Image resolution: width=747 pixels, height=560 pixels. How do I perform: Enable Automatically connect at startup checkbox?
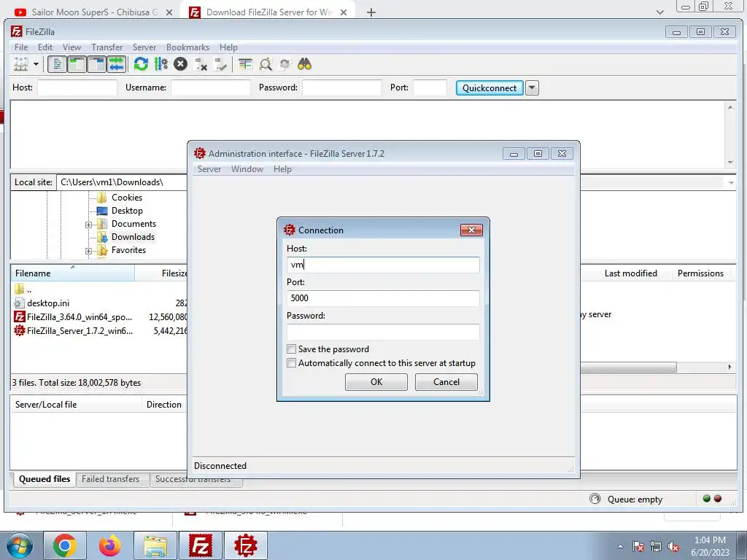(292, 363)
